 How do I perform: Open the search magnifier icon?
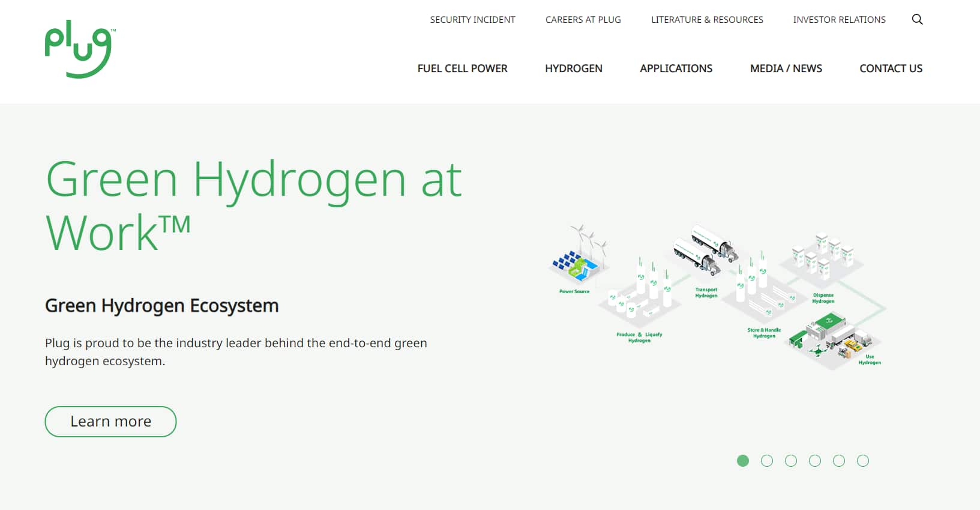[917, 20]
